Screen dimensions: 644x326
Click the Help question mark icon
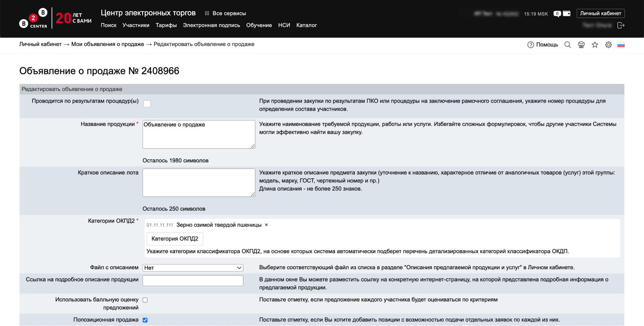pos(531,45)
